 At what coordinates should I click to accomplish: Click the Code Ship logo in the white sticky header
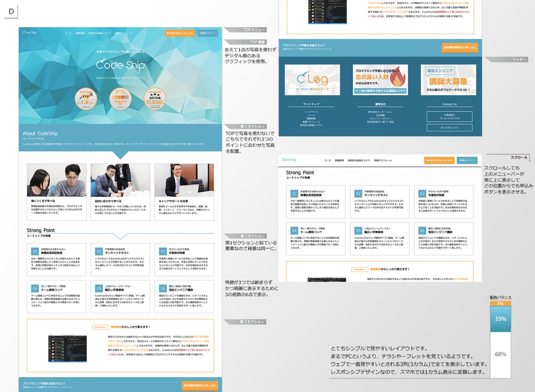(289, 160)
